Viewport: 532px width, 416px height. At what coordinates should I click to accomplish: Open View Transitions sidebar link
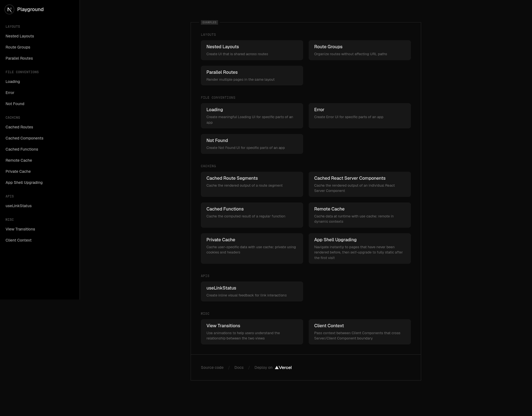coord(20,229)
